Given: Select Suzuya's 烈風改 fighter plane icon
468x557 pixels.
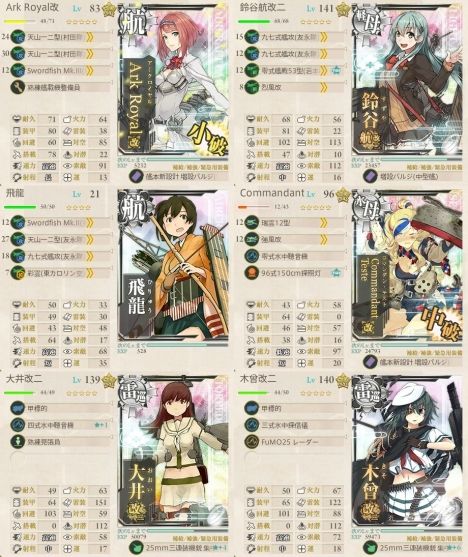Looking at the screenshot, I should tap(251, 87).
